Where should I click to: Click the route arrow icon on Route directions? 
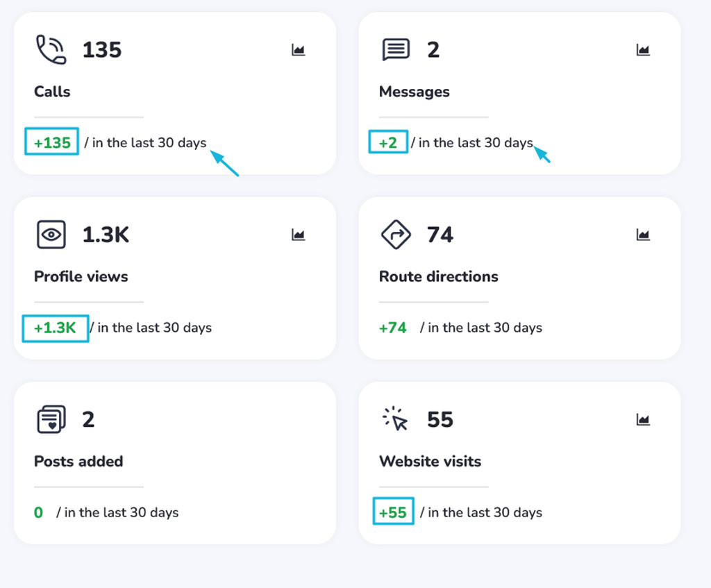[394, 234]
